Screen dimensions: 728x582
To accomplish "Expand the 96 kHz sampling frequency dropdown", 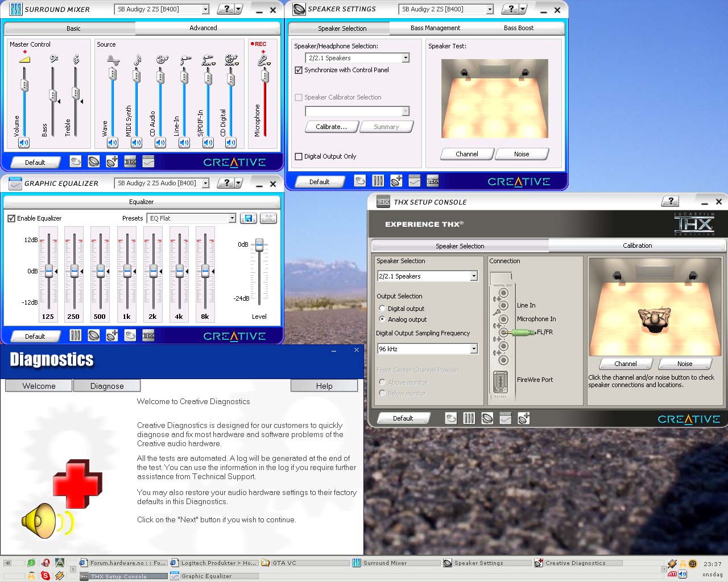I will click(x=474, y=349).
